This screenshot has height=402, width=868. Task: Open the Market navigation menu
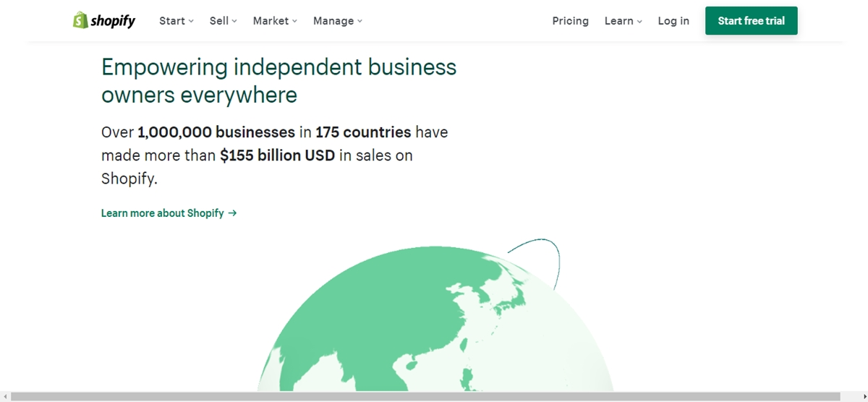[271, 21]
